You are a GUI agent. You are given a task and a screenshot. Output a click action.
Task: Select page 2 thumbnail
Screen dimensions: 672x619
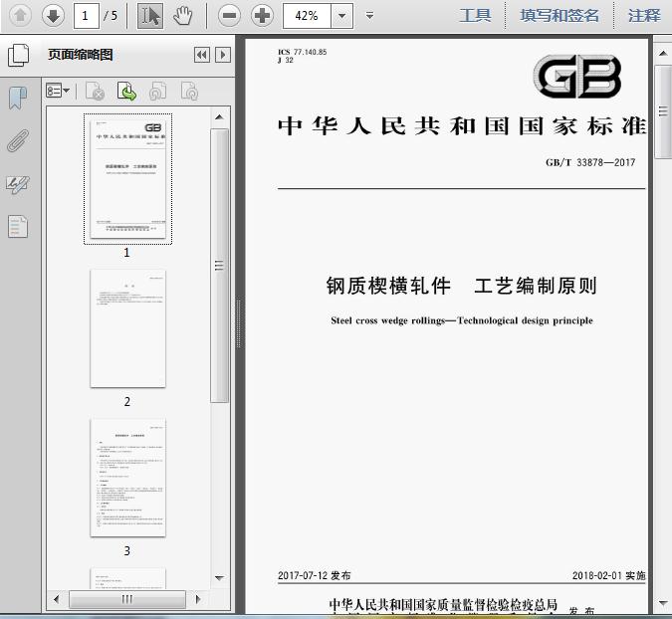pos(127,328)
